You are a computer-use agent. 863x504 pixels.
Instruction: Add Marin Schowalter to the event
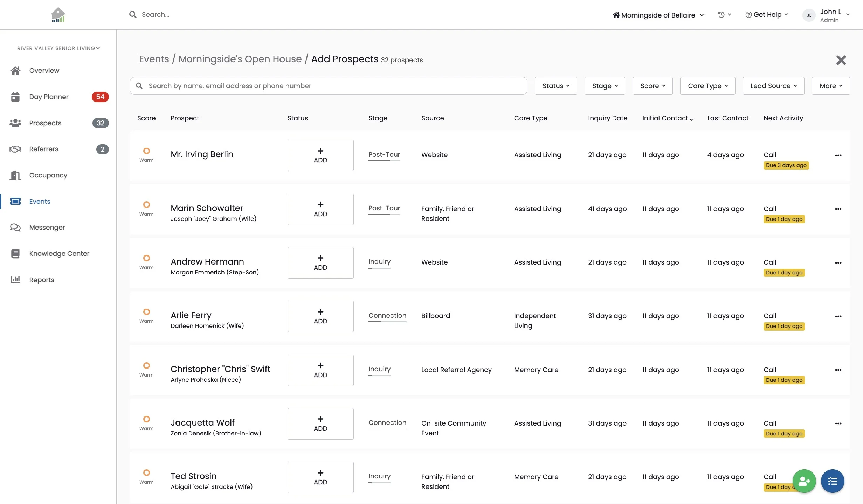pos(320,209)
